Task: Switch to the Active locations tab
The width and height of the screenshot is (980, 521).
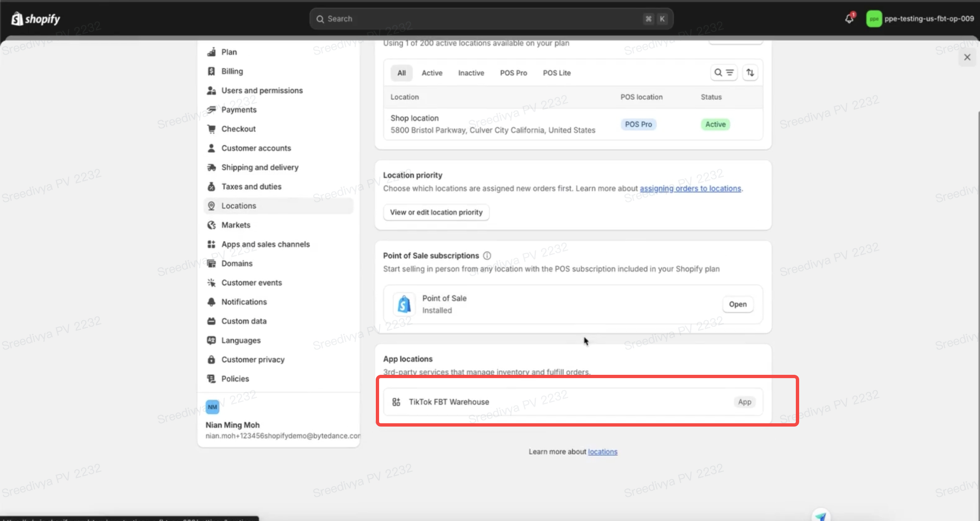Action: [x=432, y=73]
